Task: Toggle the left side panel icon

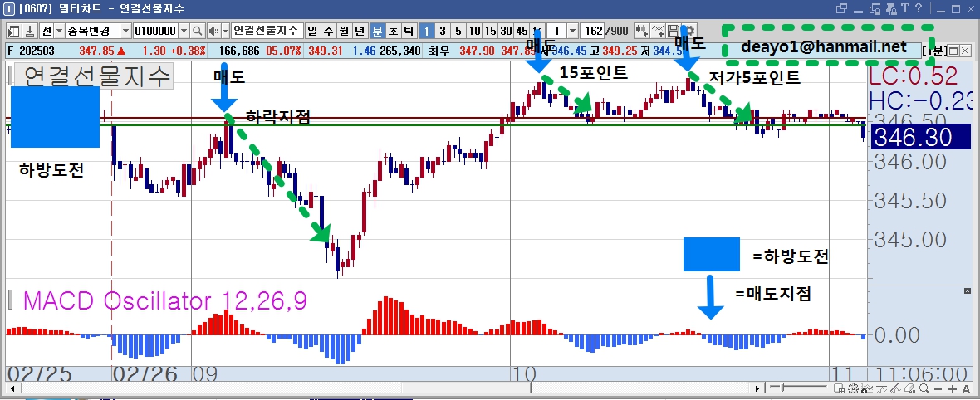Action: tap(14, 31)
